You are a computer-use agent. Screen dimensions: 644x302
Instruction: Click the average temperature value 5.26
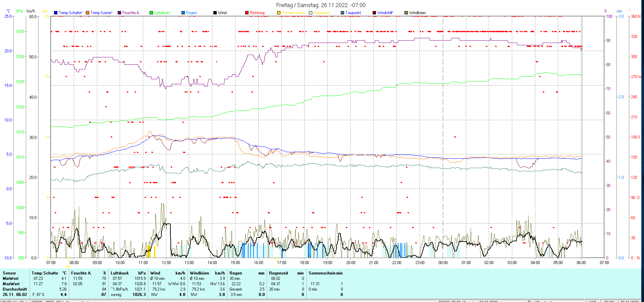(63, 289)
